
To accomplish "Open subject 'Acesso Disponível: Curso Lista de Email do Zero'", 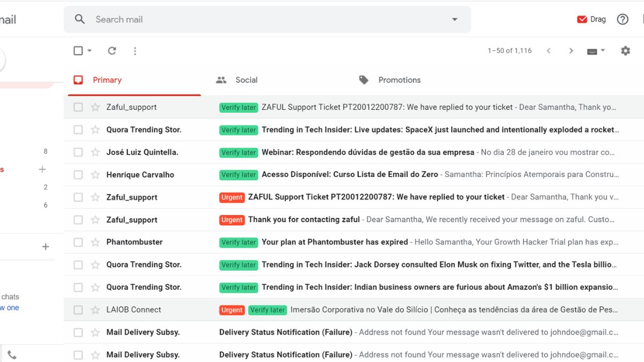I will (x=350, y=175).
